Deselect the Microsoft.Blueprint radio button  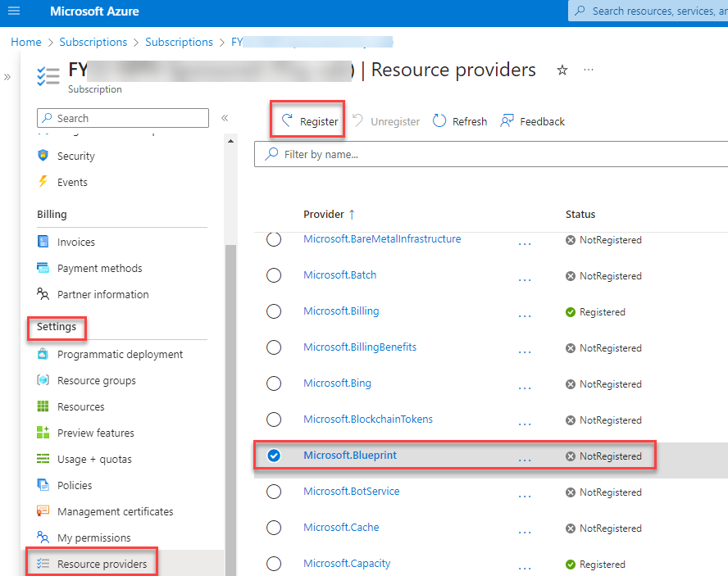274,457
